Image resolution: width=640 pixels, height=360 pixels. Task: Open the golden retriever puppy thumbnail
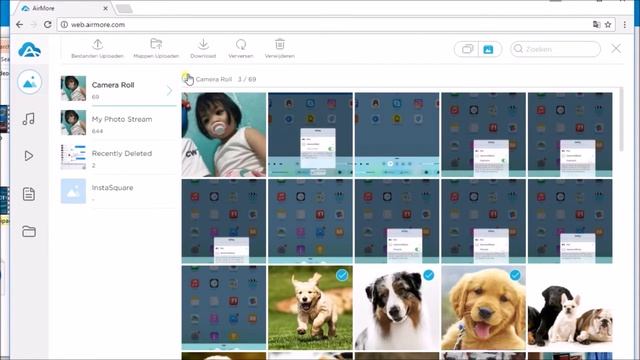[483, 308]
